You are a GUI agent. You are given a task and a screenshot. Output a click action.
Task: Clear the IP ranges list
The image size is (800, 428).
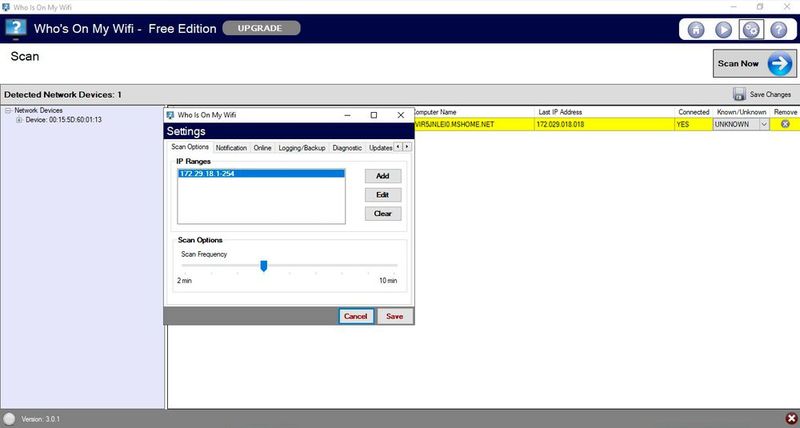(x=383, y=214)
